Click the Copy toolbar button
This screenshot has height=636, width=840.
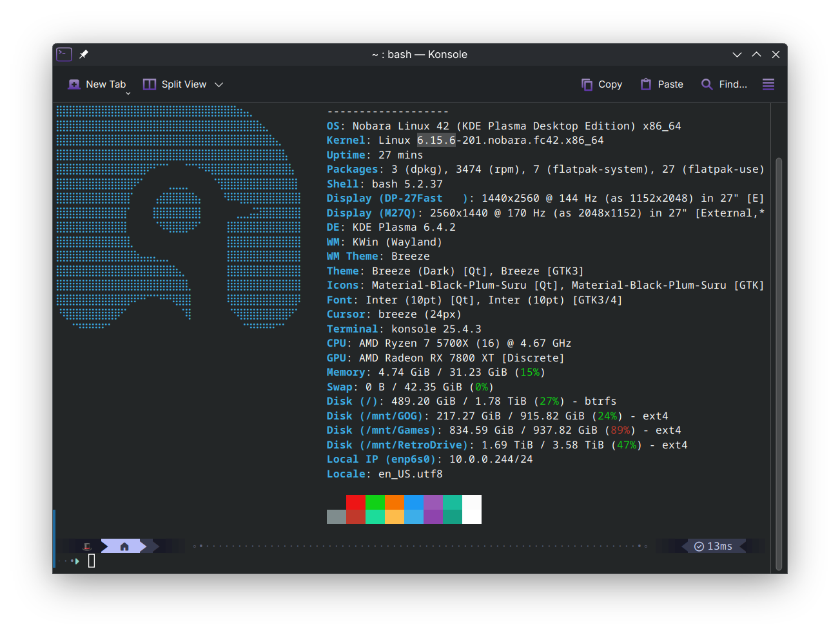pyautogui.click(x=601, y=84)
